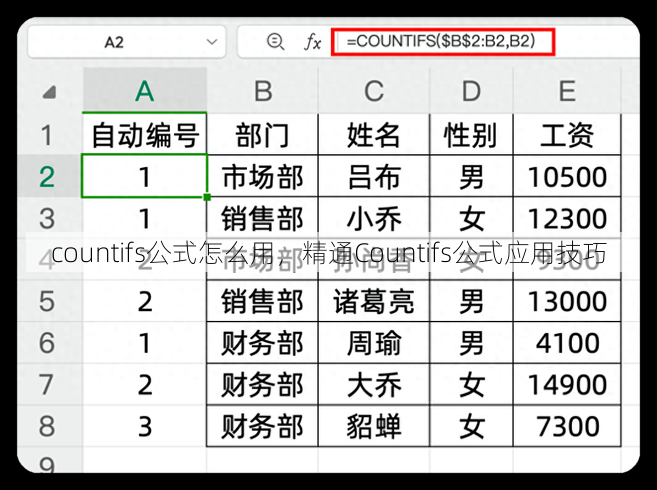Click the 诸葛亮 name cell
Screen dimensions: 657x490
(x=374, y=301)
